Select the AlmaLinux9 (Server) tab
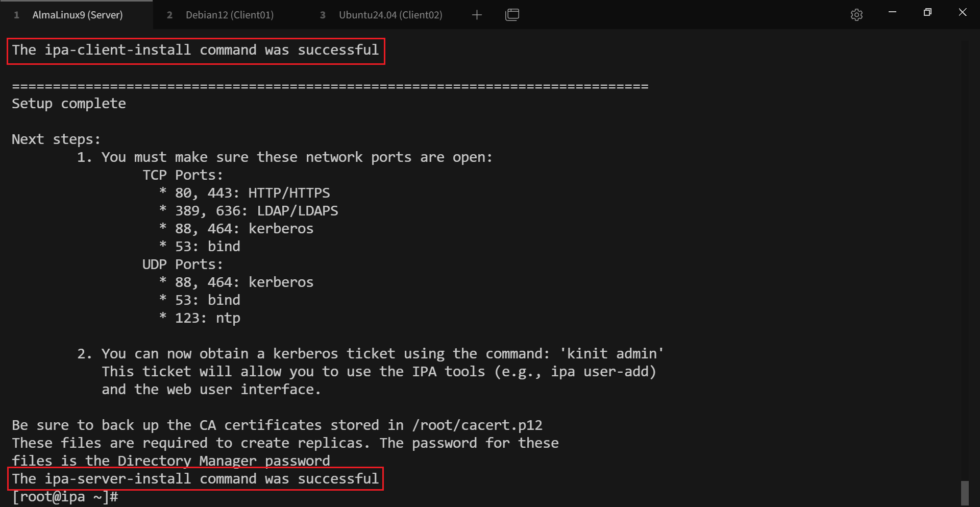980x507 pixels. pyautogui.click(x=77, y=15)
